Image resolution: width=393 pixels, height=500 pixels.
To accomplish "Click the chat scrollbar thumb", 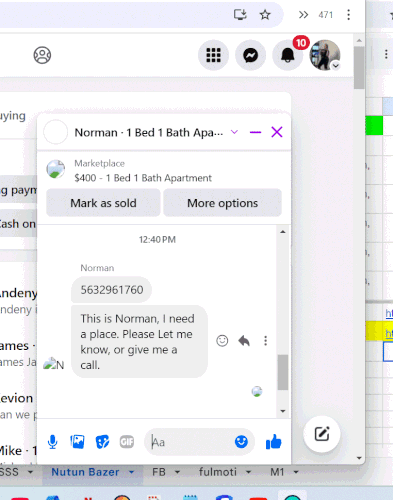I will click(x=283, y=372).
